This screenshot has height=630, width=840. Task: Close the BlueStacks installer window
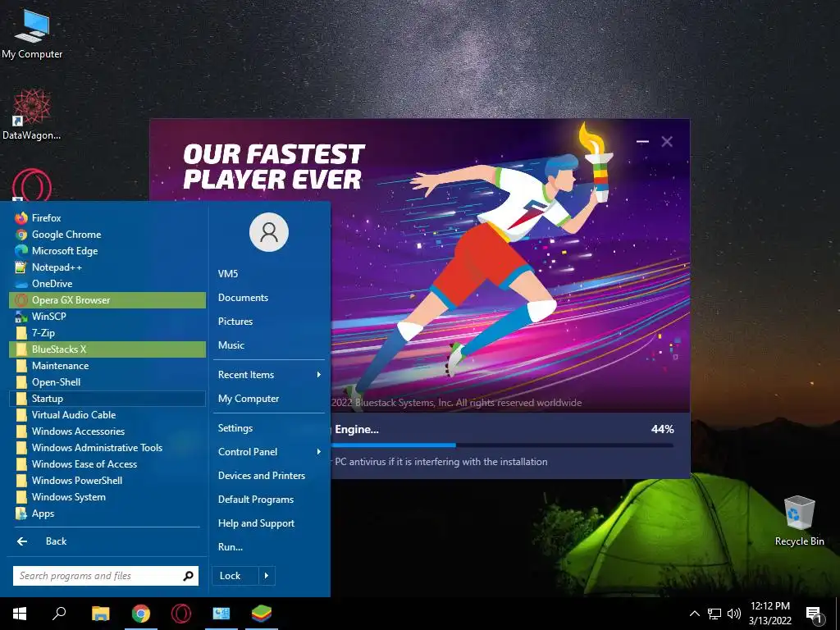tap(667, 141)
